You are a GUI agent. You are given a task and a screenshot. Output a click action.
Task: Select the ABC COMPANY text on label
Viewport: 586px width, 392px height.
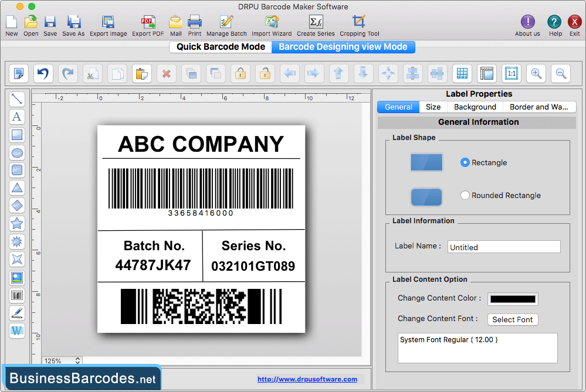201,144
